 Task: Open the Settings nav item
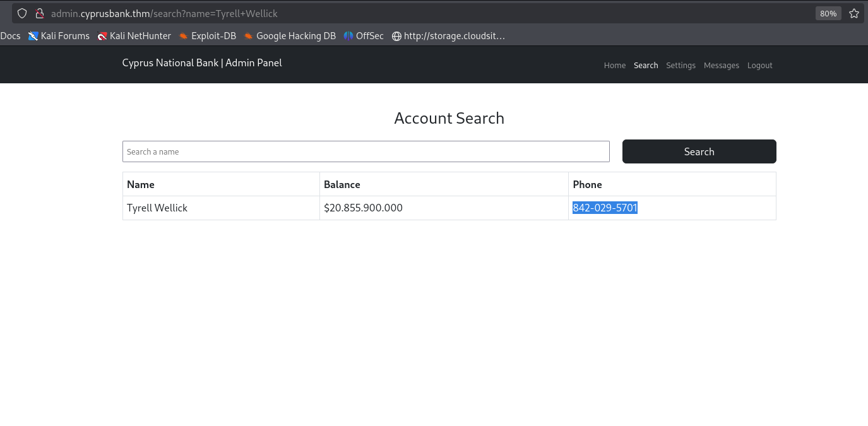(x=681, y=65)
